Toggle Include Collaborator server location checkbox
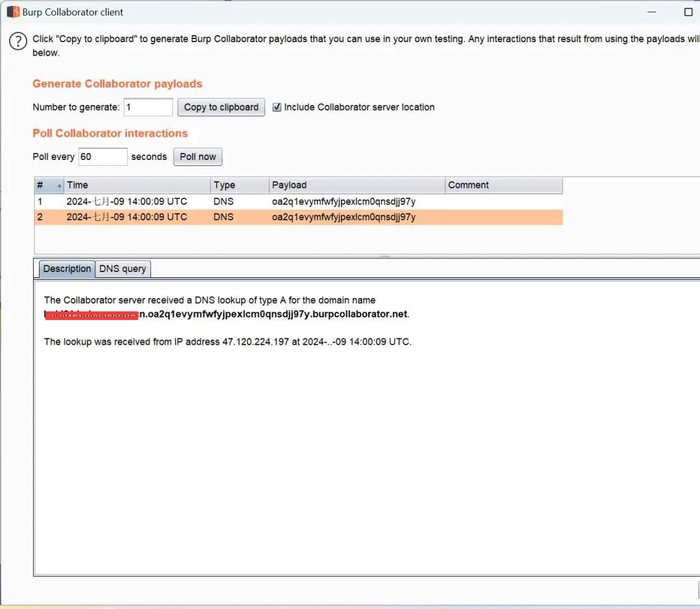Image resolution: width=700 pixels, height=609 pixels. click(277, 107)
